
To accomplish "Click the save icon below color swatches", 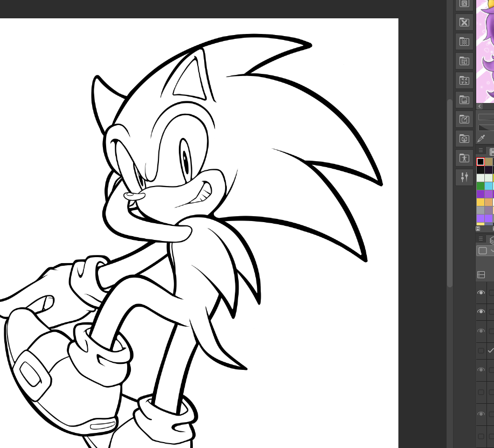I will 478,228.
